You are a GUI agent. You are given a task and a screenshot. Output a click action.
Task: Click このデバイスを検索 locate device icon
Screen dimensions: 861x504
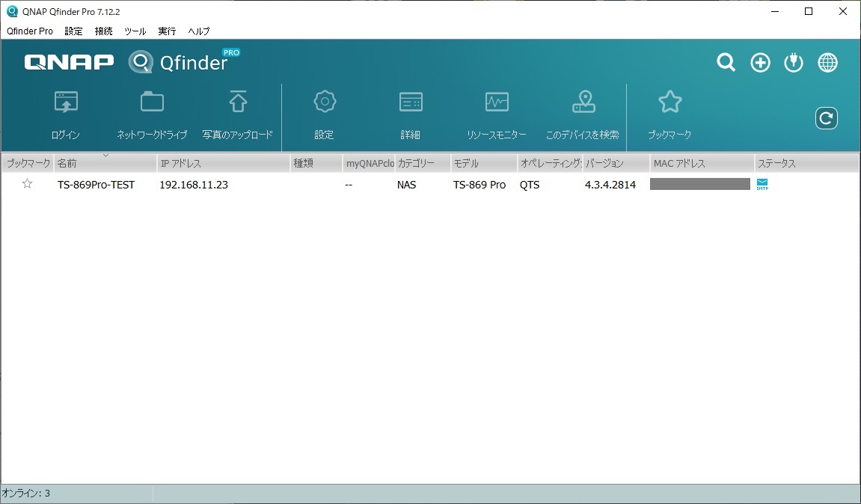tap(583, 102)
